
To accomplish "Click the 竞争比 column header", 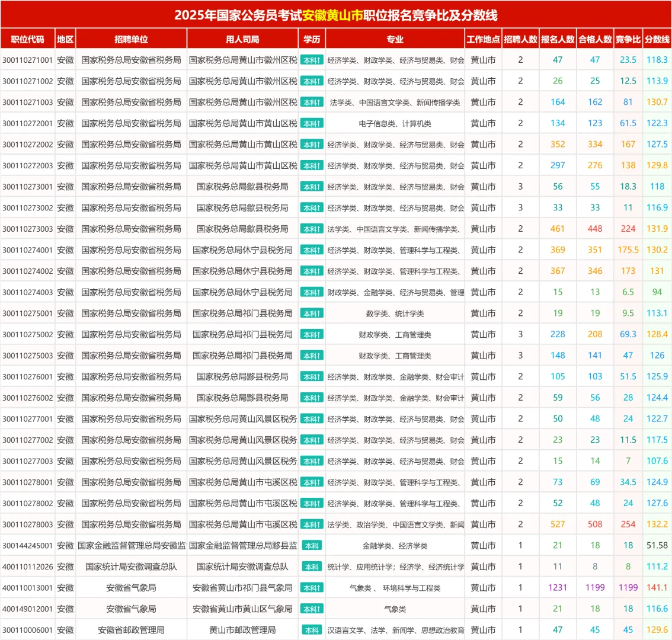I will point(628,40).
